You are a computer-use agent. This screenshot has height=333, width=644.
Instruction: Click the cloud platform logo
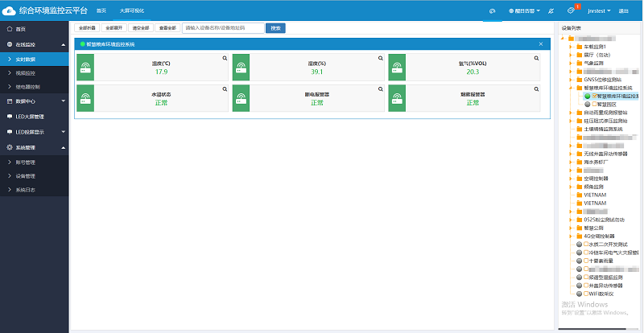[9, 10]
